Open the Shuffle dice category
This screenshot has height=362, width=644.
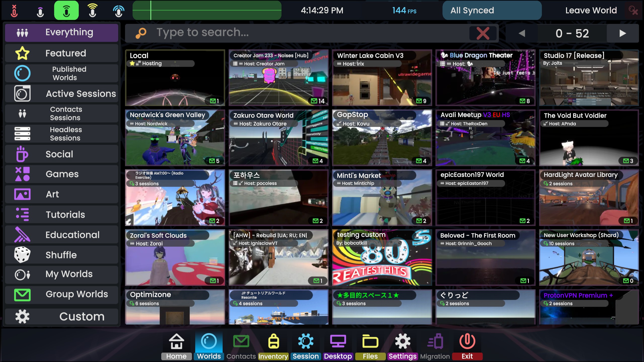tap(62, 255)
